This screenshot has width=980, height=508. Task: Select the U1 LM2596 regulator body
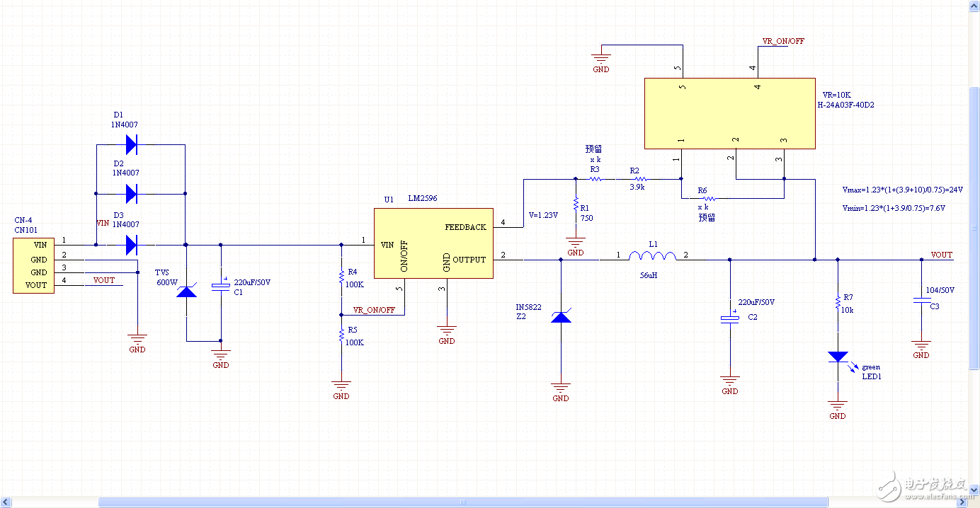click(x=433, y=243)
